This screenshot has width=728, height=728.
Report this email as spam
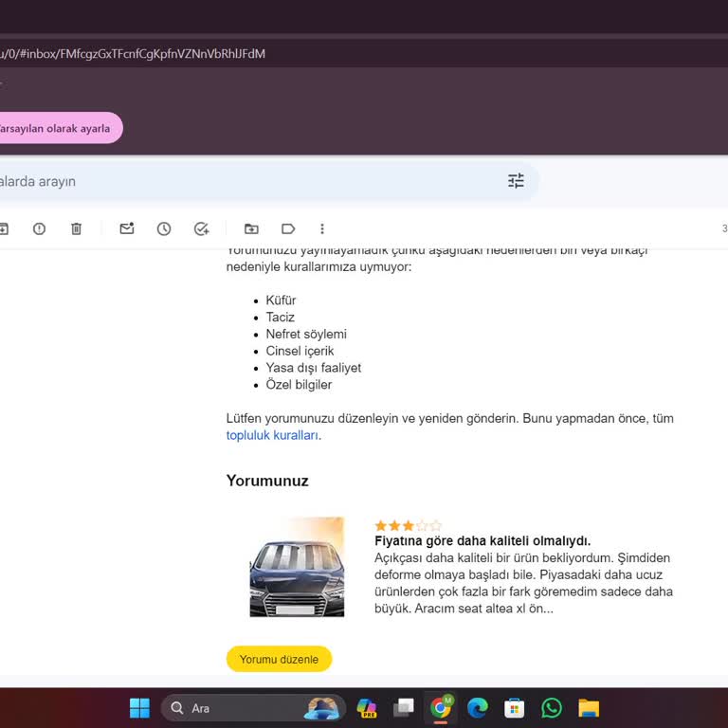[x=40, y=228]
